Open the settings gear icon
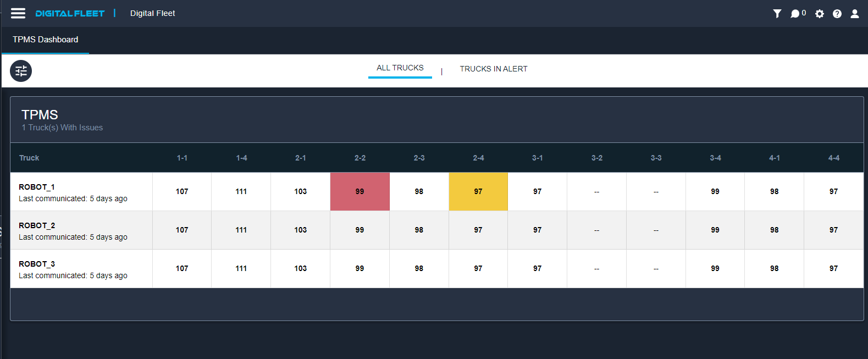868x359 pixels. click(819, 14)
